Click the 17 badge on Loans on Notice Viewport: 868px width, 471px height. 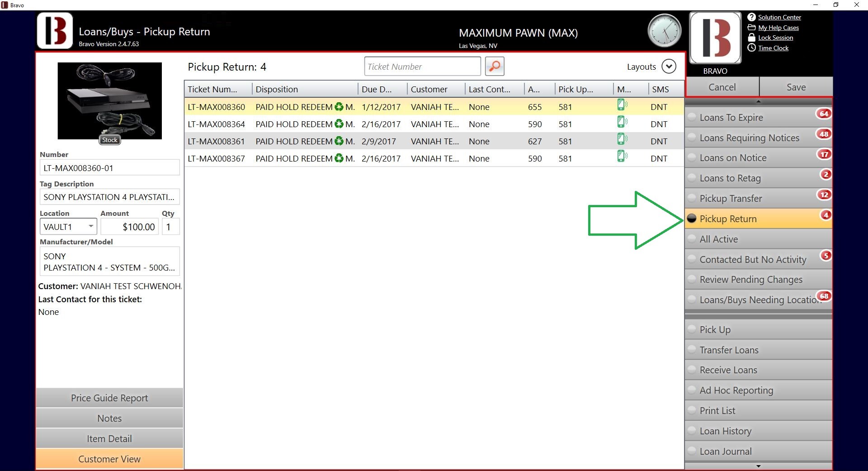[825, 154]
